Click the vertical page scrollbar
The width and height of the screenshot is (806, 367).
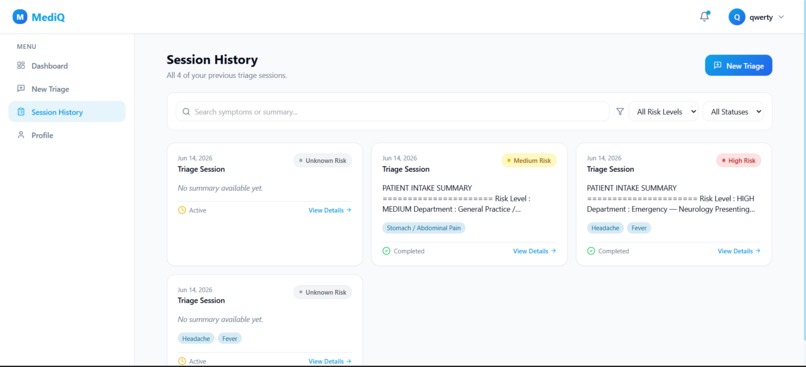804,170
